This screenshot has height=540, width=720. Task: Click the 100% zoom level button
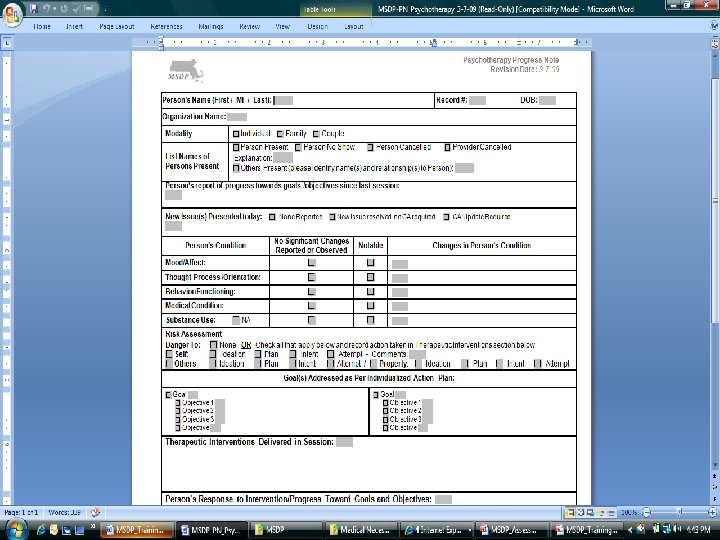point(629,512)
